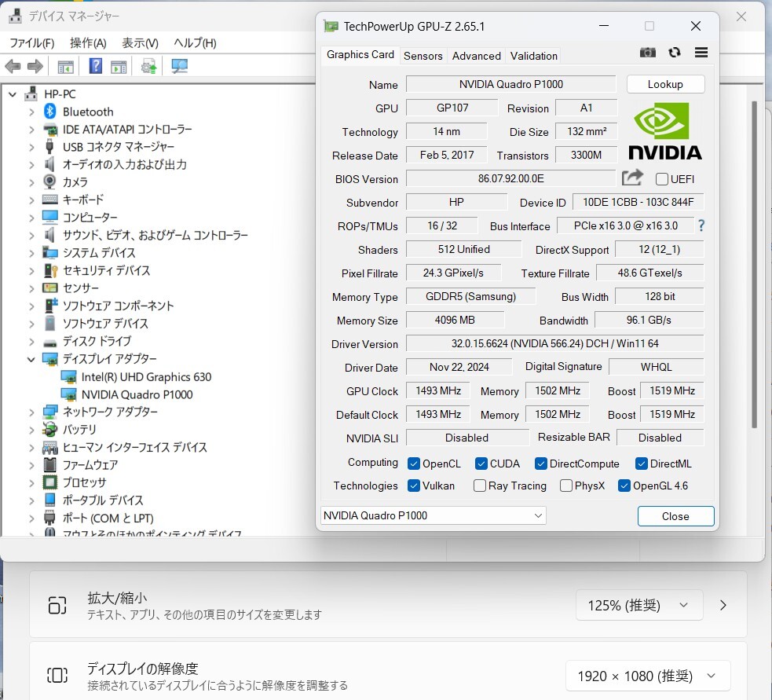Screen dimensions: 772x700
Task: Toggle the PhysX checkbox
Action: [x=565, y=486]
